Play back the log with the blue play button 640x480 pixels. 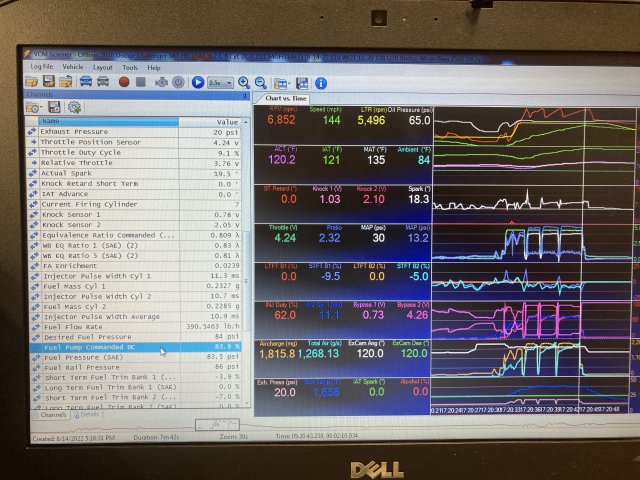[198, 82]
